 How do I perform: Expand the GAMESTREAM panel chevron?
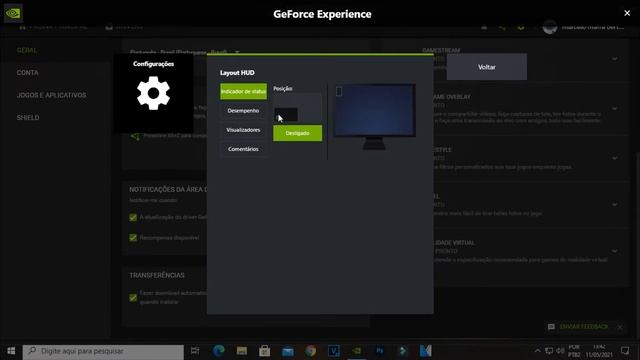tap(615, 59)
